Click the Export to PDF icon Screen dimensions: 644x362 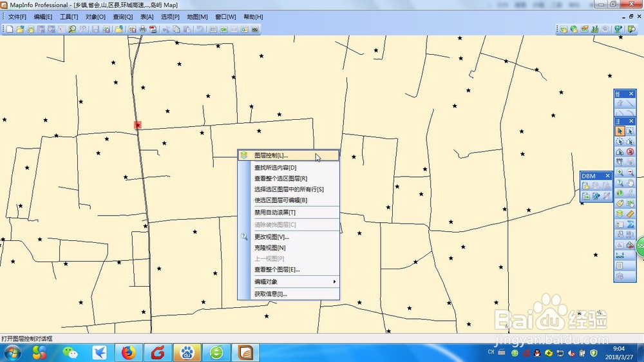[x=153, y=29]
